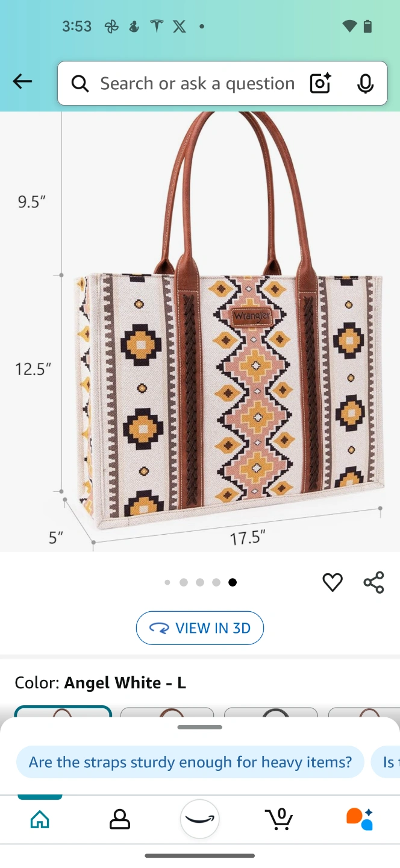Open the Home tab icon
This screenshot has width=400, height=868.
40,819
